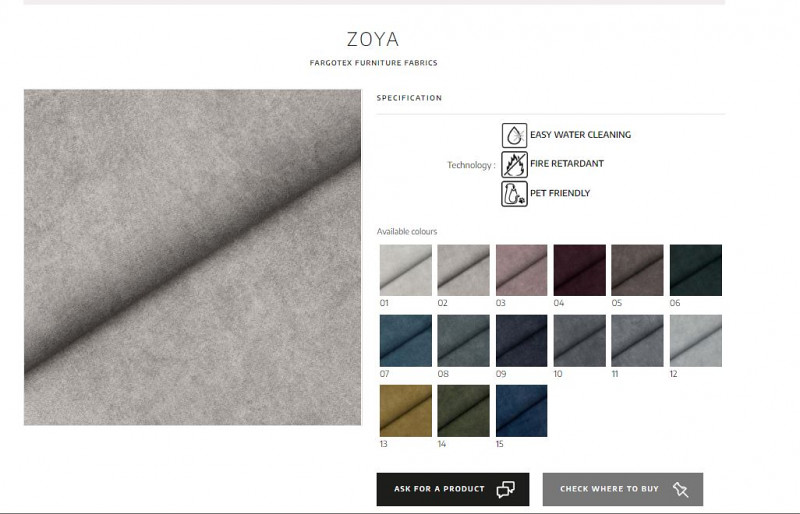This screenshot has width=800, height=514.
Task: Choose colour swatch 09 navy
Action: click(x=521, y=340)
